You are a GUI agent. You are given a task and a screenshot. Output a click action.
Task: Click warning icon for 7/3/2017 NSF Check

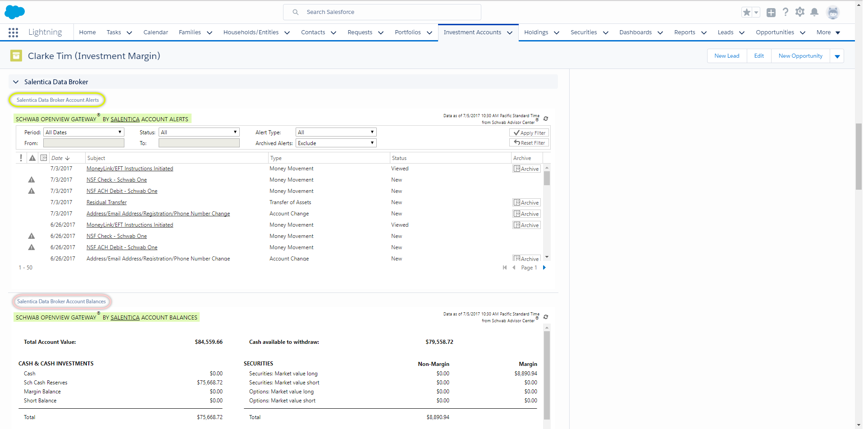(32, 179)
